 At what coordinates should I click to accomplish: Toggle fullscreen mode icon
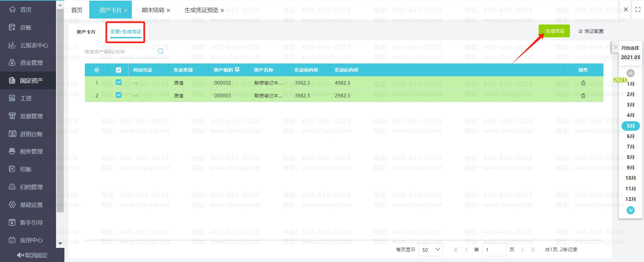[x=638, y=10]
